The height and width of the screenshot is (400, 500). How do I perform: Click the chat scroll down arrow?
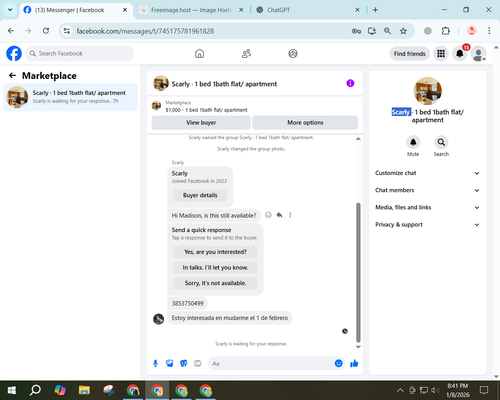[358, 347]
